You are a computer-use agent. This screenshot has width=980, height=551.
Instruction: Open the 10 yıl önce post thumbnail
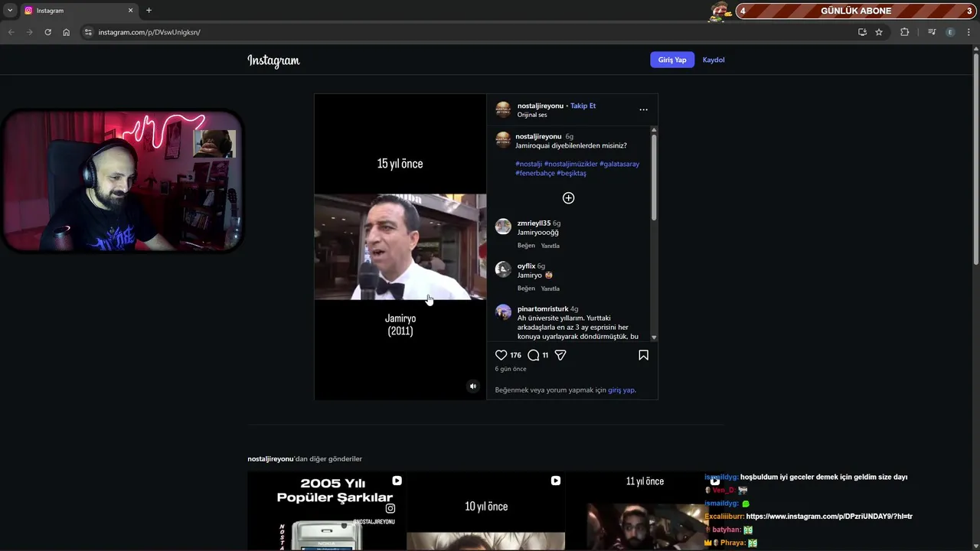485,510
